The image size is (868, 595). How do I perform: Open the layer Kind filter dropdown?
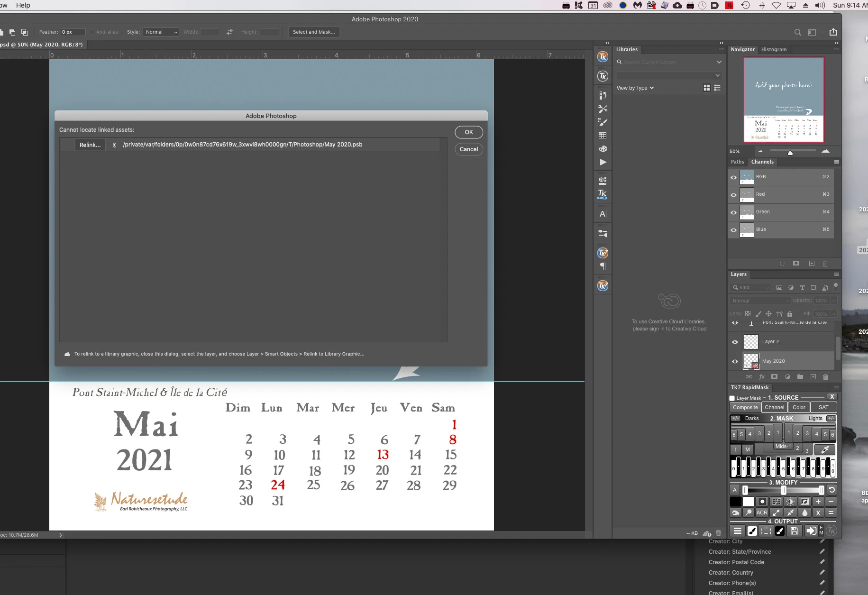751,288
